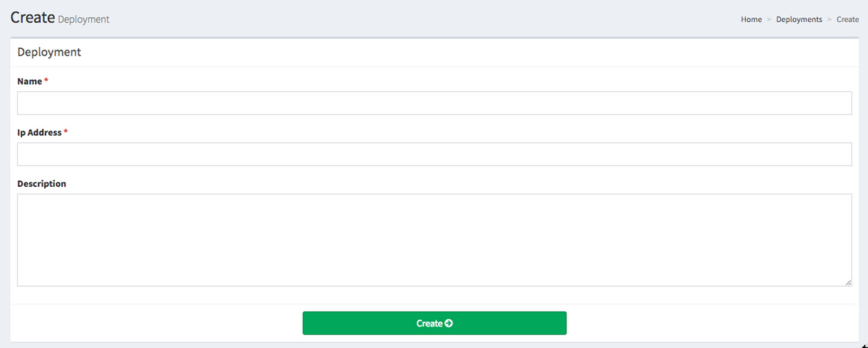Click the small Deployment subtitle beside the page title
Screen dimensions: 868x348
click(84, 20)
